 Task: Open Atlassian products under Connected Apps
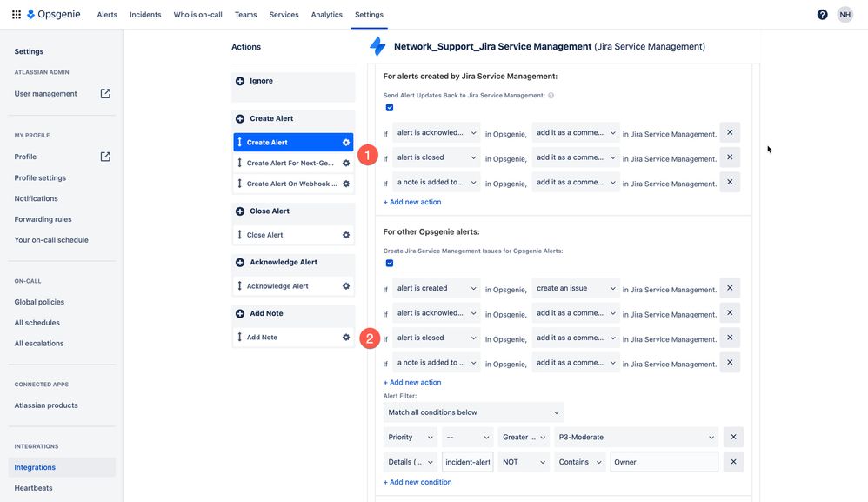click(46, 405)
